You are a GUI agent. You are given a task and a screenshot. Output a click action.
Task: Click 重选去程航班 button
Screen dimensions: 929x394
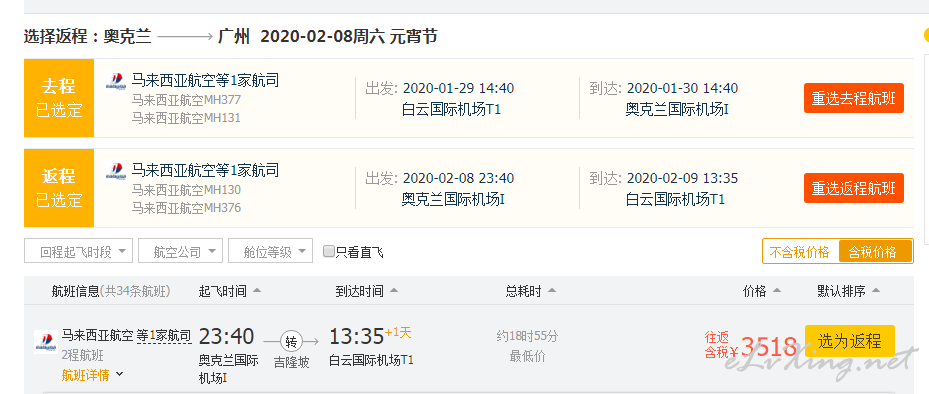854,98
